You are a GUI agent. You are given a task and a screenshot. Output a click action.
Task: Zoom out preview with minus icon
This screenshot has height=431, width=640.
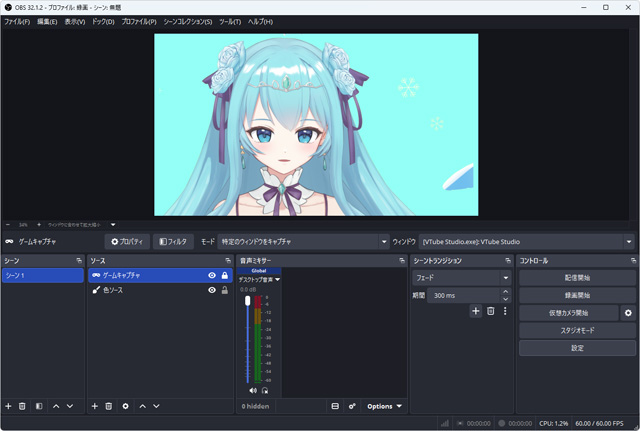coord(8,224)
